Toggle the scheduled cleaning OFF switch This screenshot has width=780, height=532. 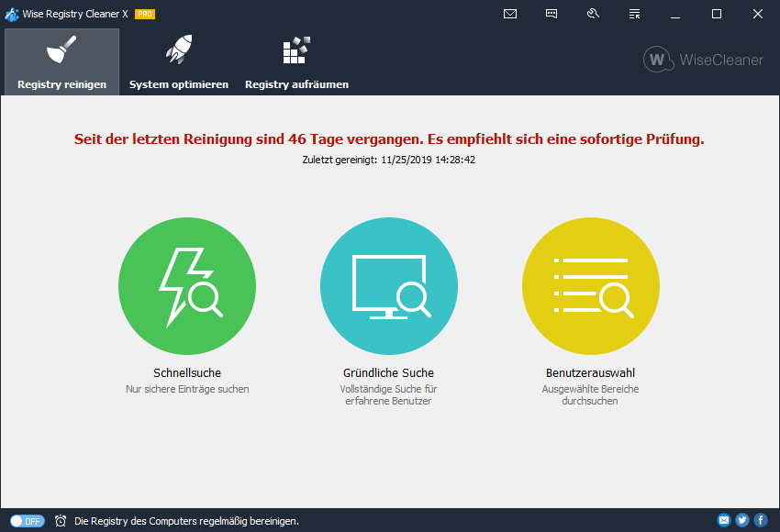(x=28, y=521)
